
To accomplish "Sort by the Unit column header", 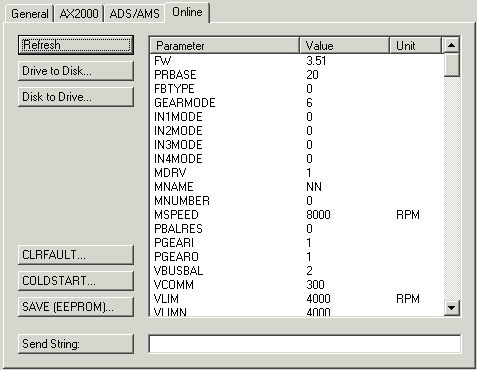I will 415,45.
